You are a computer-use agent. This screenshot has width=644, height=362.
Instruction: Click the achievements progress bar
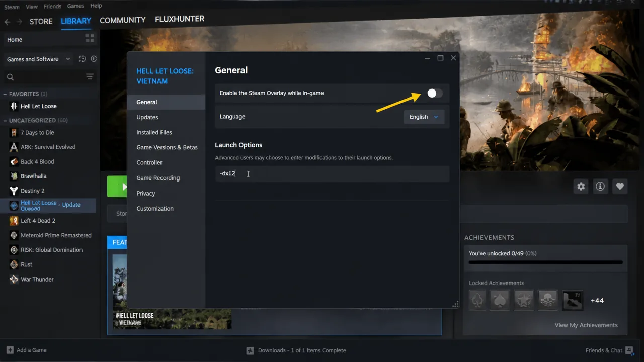(546, 262)
